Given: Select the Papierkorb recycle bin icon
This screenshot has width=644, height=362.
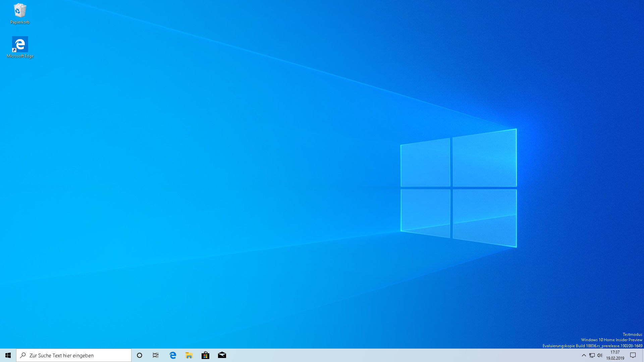Looking at the screenshot, I should click(20, 11).
